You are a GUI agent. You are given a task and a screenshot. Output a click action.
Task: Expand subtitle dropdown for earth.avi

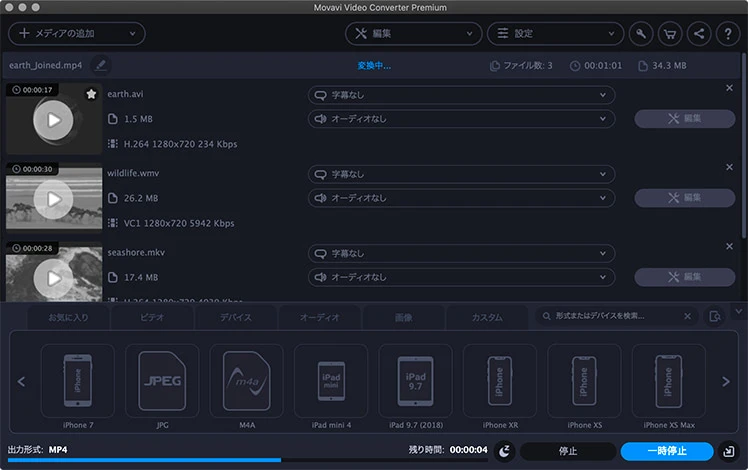tap(461, 95)
